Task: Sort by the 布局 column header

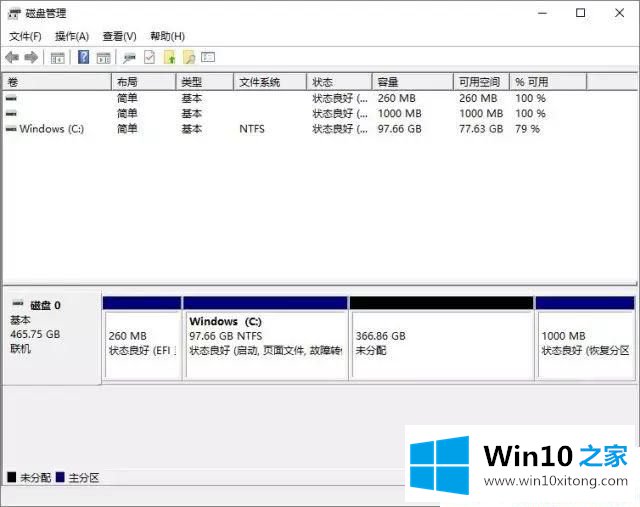Action: point(144,82)
